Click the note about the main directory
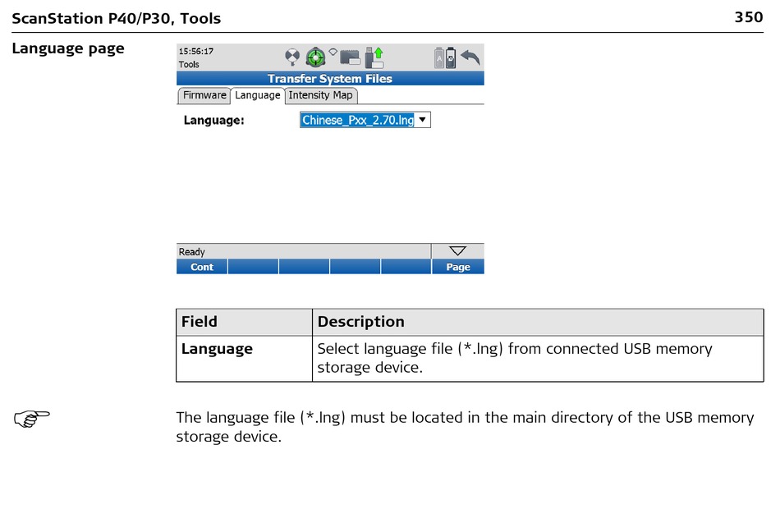Image resolution: width=780 pixels, height=532 pixels. pos(465,427)
